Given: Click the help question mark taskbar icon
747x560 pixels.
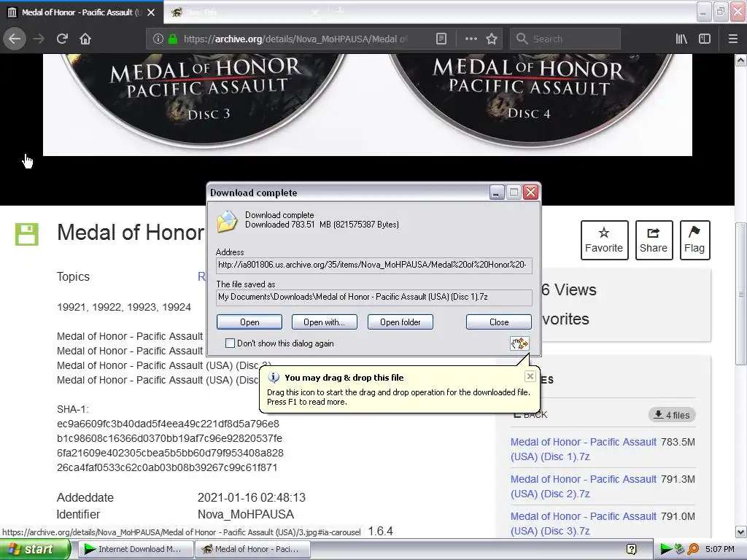Looking at the screenshot, I should tap(631, 550).
